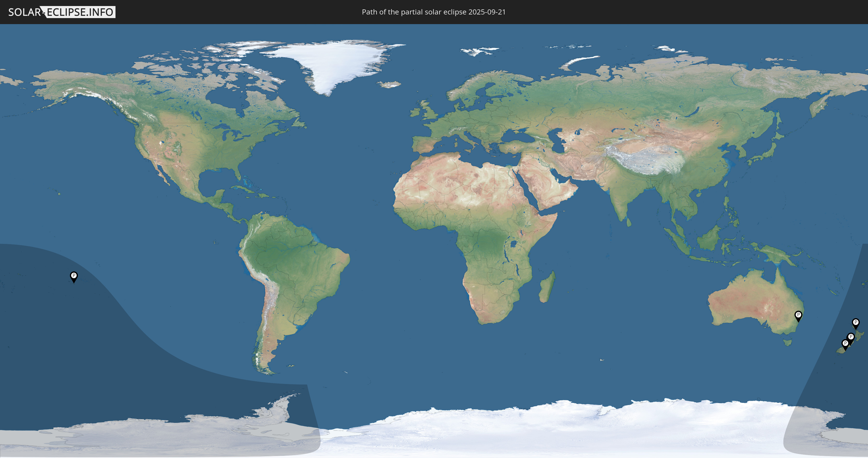Image resolution: width=868 pixels, height=458 pixels.
Task: Open the SOLAR-ECLIPSE.INFO logo link
Action: click(62, 12)
